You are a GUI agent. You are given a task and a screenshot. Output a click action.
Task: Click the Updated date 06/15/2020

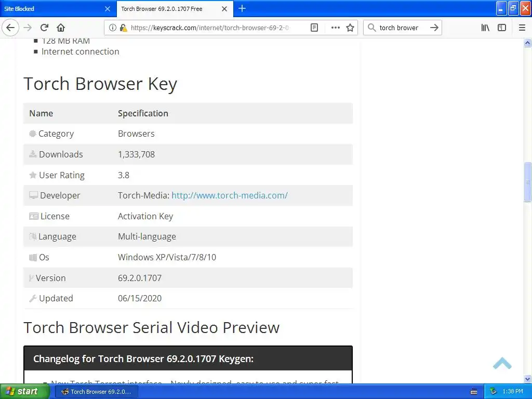pos(140,298)
